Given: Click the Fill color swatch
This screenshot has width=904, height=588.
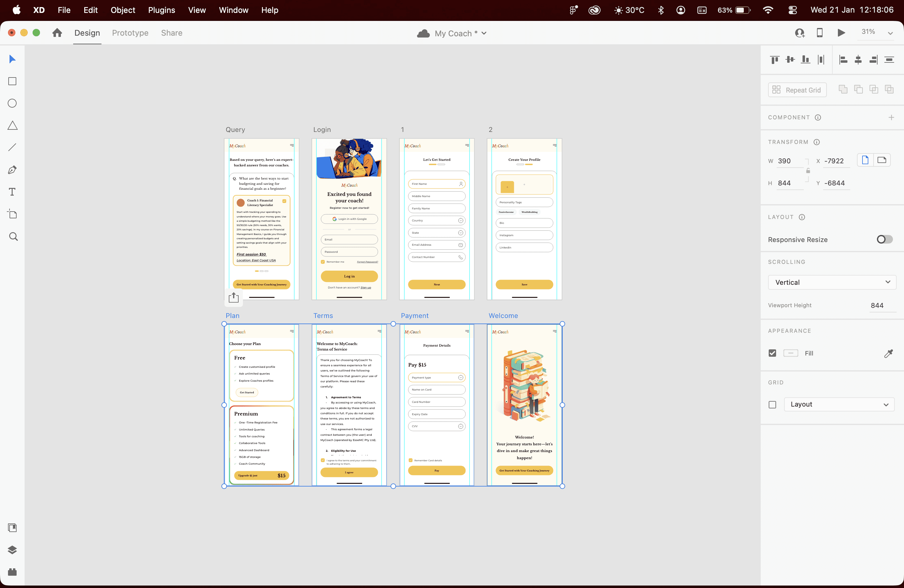Looking at the screenshot, I should [x=791, y=353].
